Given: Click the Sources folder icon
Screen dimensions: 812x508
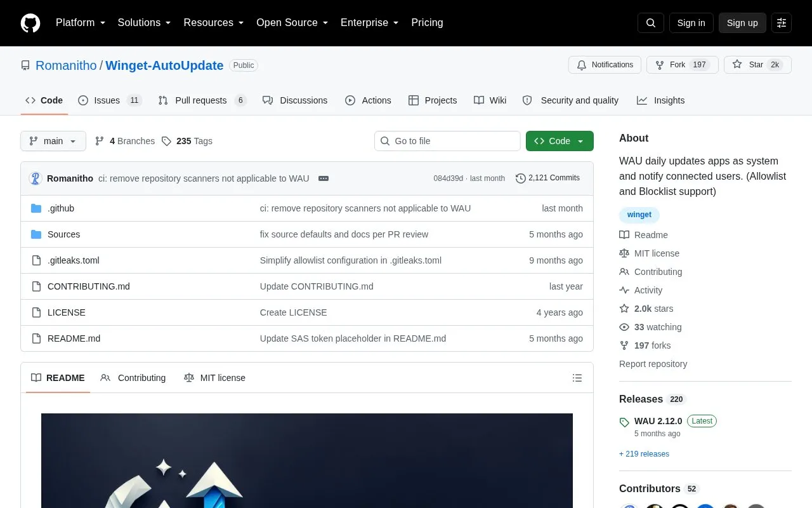Looking at the screenshot, I should pos(36,234).
